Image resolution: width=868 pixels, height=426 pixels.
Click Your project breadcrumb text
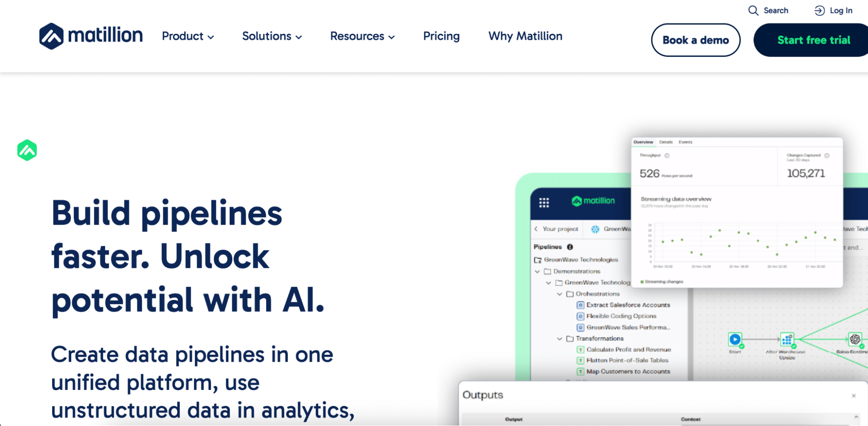pyautogui.click(x=560, y=229)
